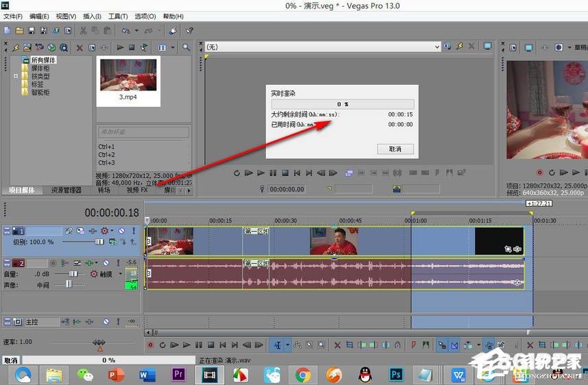Switch to the 视频 FX tab
The width and height of the screenshot is (588, 385).
(137, 190)
